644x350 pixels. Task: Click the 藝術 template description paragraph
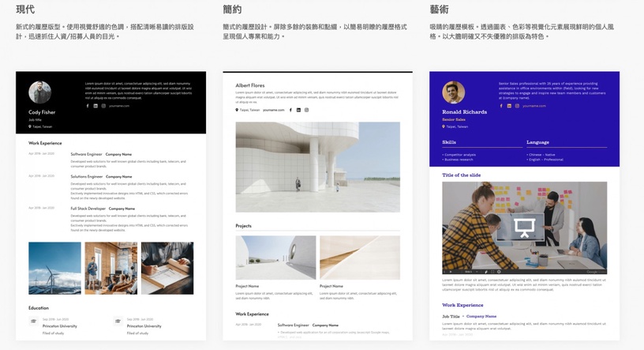point(522,32)
